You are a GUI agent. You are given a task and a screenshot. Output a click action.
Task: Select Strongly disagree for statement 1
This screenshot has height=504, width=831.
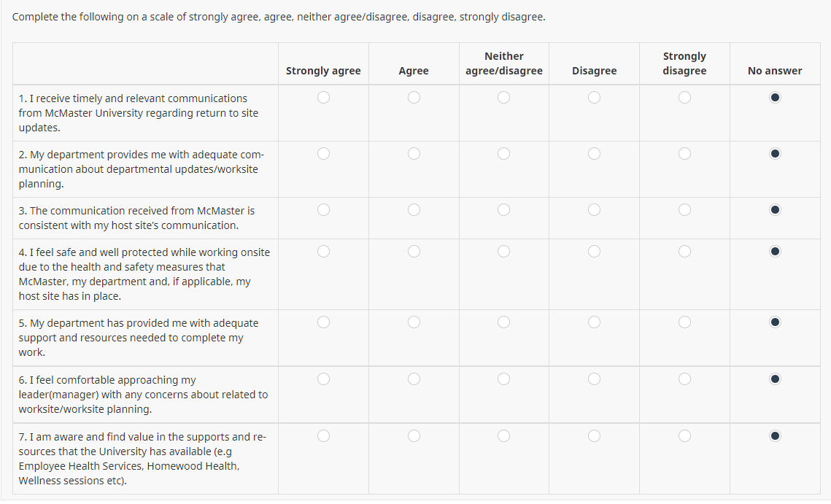(684, 98)
